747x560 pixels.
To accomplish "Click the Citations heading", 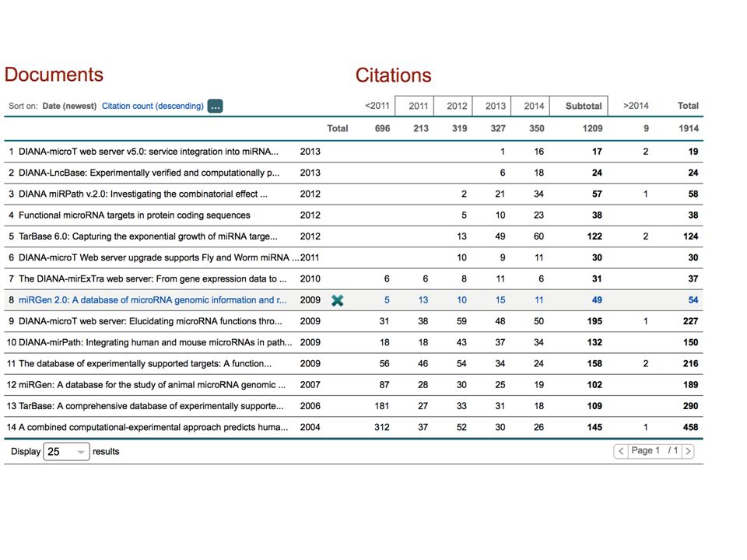I will click(x=393, y=75).
